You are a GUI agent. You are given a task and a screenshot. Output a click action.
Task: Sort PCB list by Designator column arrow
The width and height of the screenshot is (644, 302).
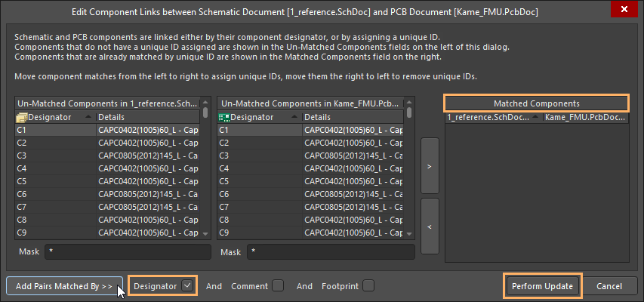(x=291, y=117)
